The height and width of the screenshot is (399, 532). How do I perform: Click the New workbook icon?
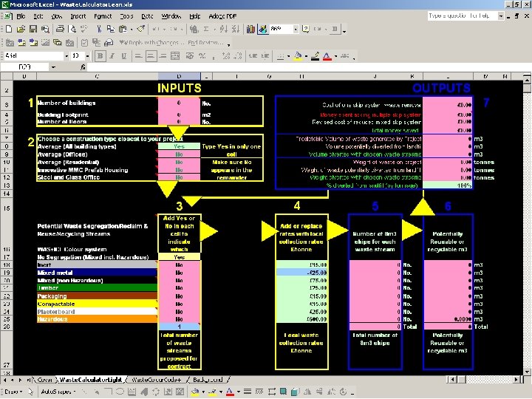9,29
